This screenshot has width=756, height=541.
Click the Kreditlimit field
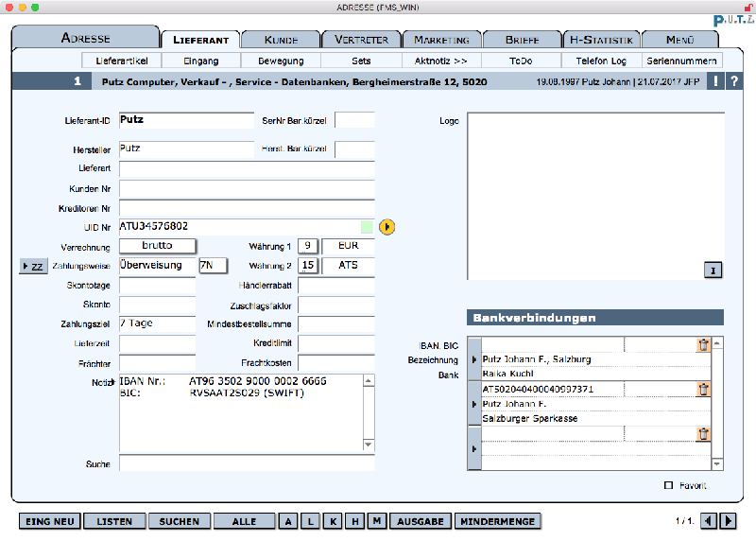[336, 343]
